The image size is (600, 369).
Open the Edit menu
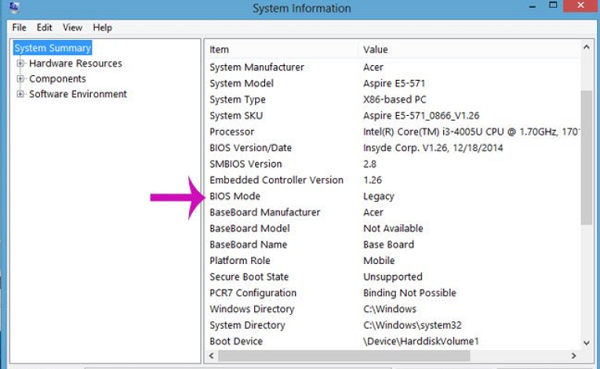tap(44, 28)
